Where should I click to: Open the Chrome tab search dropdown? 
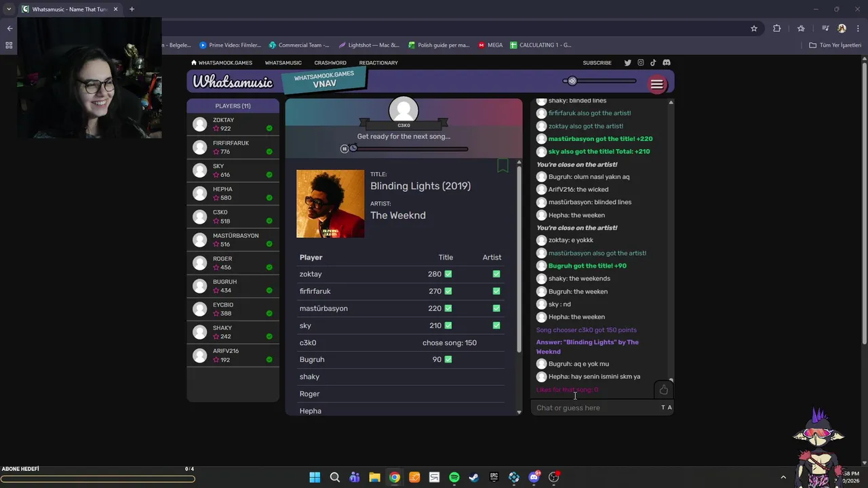point(9,9)
